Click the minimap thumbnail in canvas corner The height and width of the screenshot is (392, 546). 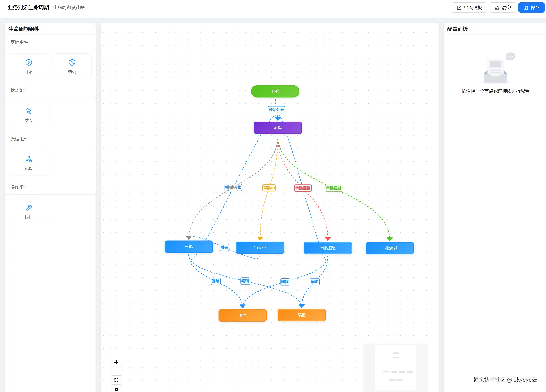(395, 368)
